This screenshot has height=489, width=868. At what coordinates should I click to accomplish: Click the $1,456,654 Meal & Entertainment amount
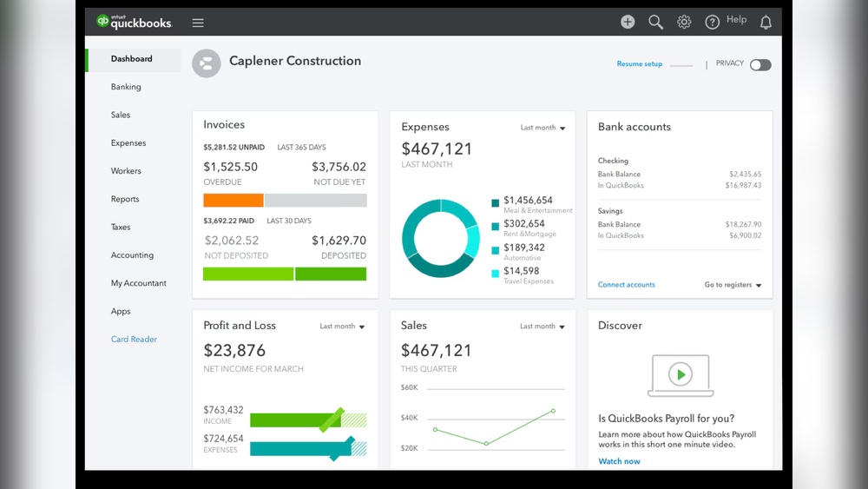point(528,200)
